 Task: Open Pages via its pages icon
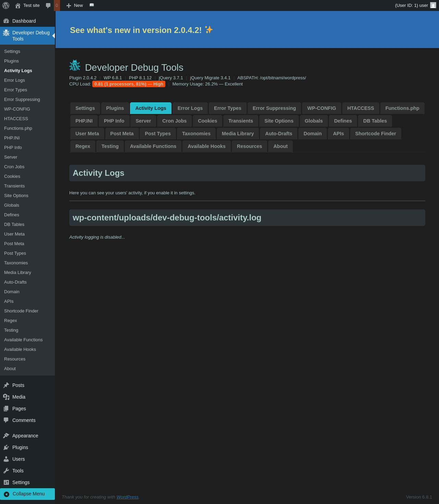point(6,409)
